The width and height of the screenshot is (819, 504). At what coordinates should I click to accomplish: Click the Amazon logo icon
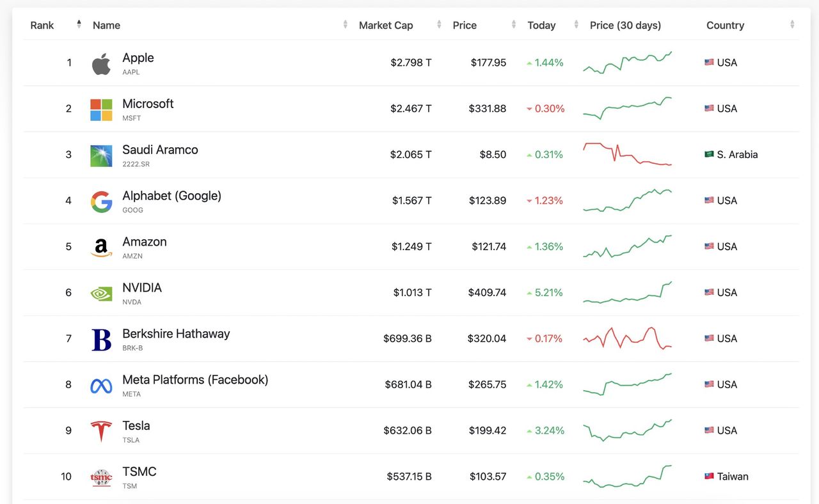[101, 248]
